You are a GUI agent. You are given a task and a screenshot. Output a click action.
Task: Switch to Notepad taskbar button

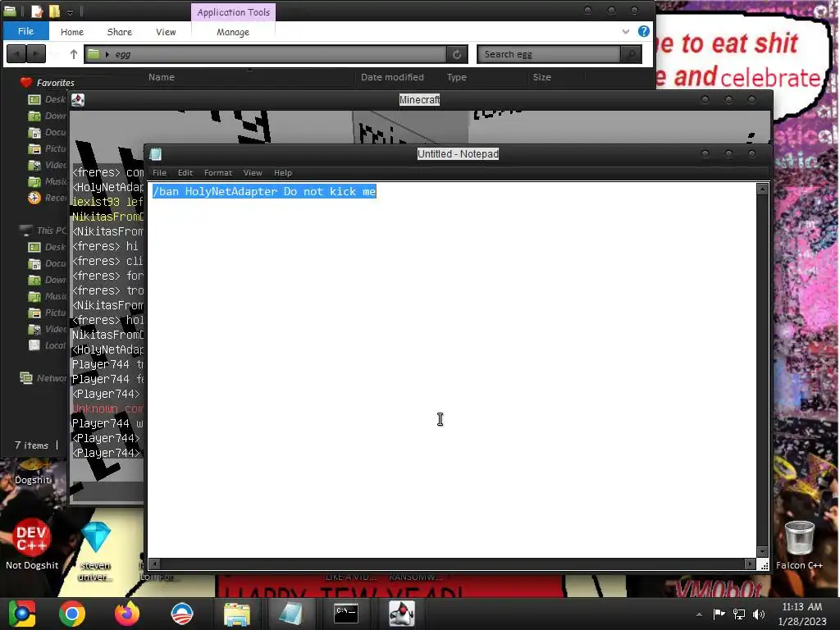coord(291,614)
